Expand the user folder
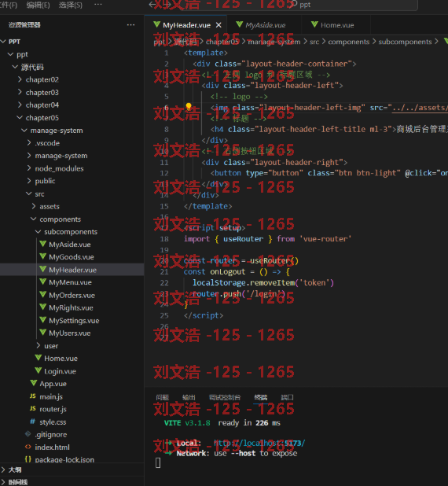This screenshot has width=448, height=486. [x=39, y=345]
